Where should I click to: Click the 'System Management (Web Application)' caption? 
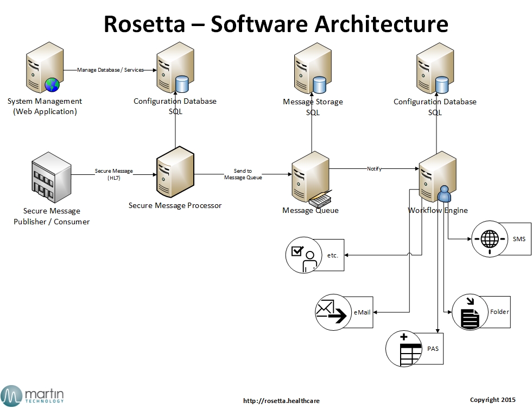pos(45,106)
